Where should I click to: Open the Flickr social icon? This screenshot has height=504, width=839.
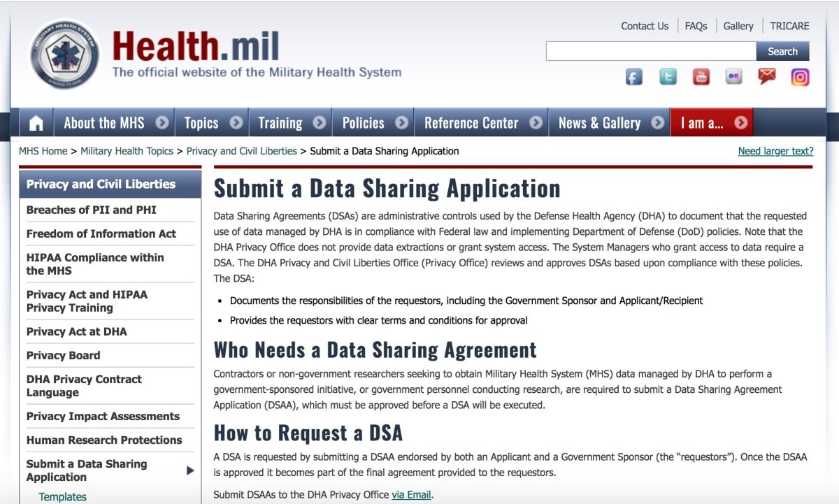pos(733,77)
